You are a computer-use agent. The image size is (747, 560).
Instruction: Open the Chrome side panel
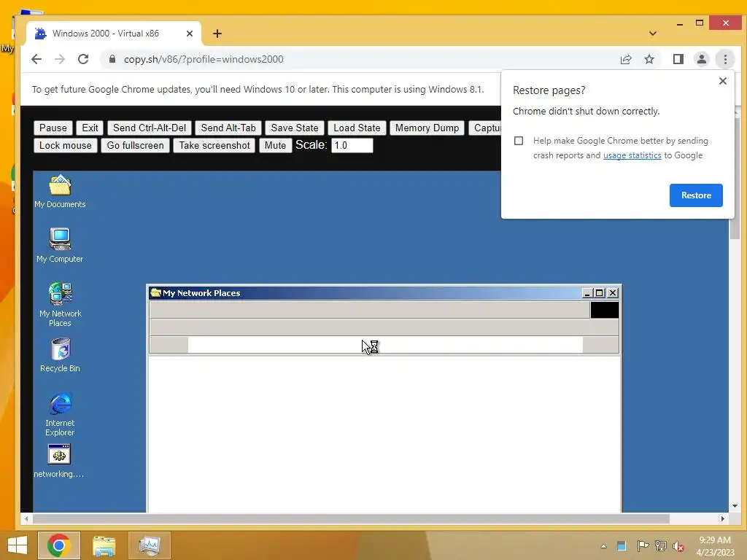coord(678,59)
